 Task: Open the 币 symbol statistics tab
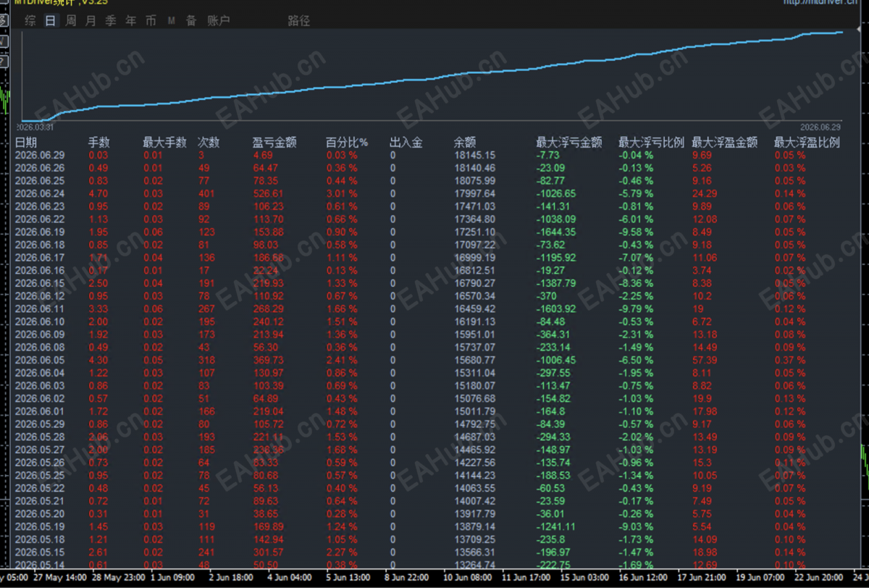click(151, 21)
